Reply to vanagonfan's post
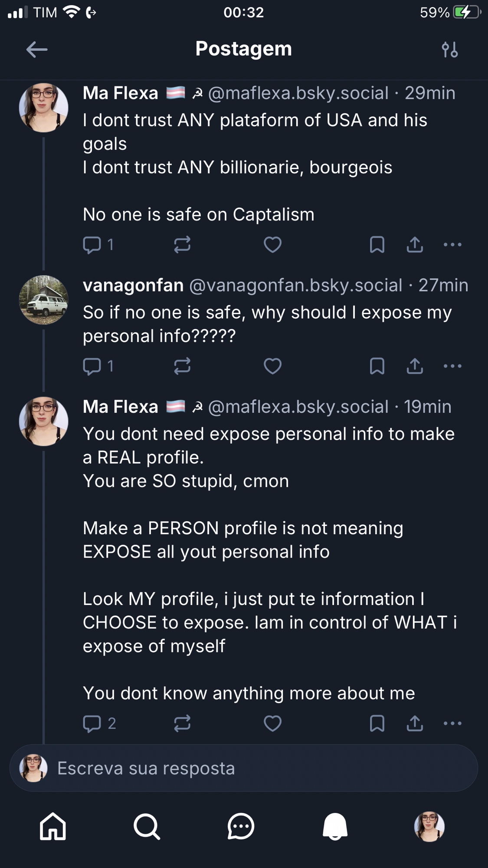 [92, 366]
